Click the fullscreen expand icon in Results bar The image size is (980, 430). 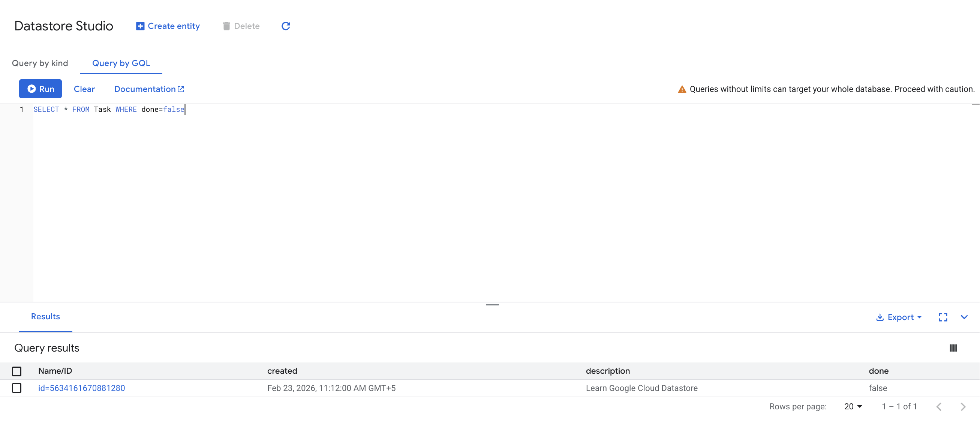click(x=943, y=317)
